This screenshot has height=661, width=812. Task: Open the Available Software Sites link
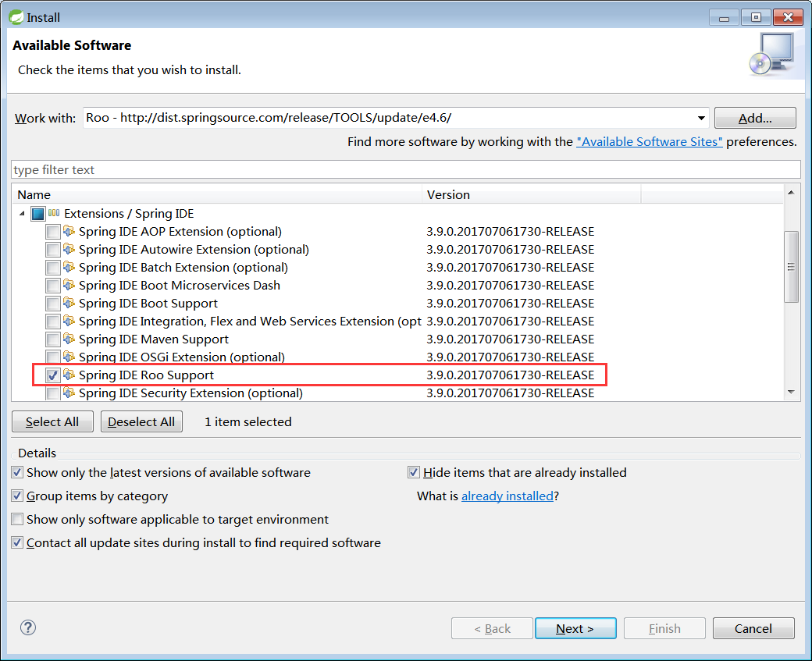tap(650, 142)
